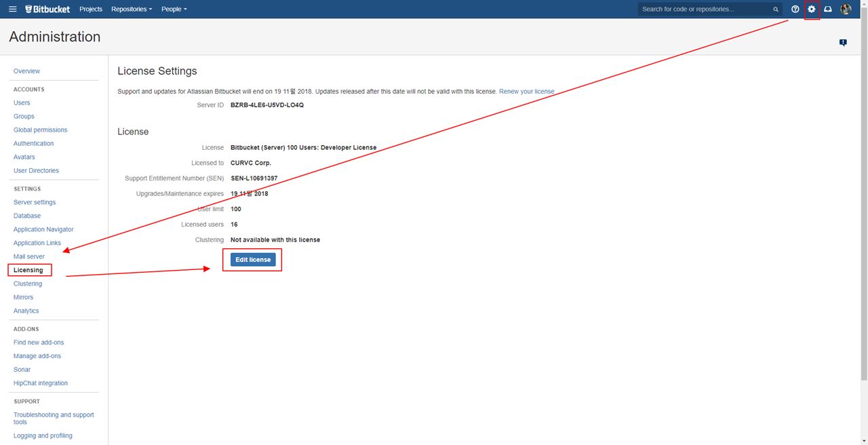Image resolution: width=868 pixels, height=445 pixels.
Task: Click the CURVC Corp. licensee text
Action: (251, 163)
